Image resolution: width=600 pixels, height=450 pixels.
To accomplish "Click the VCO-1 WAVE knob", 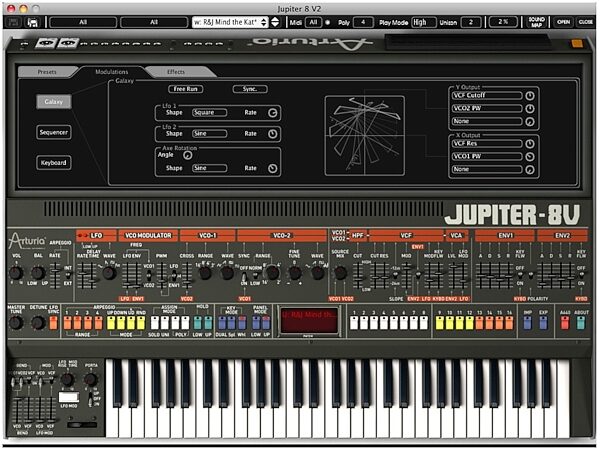I will coord(227,273).
